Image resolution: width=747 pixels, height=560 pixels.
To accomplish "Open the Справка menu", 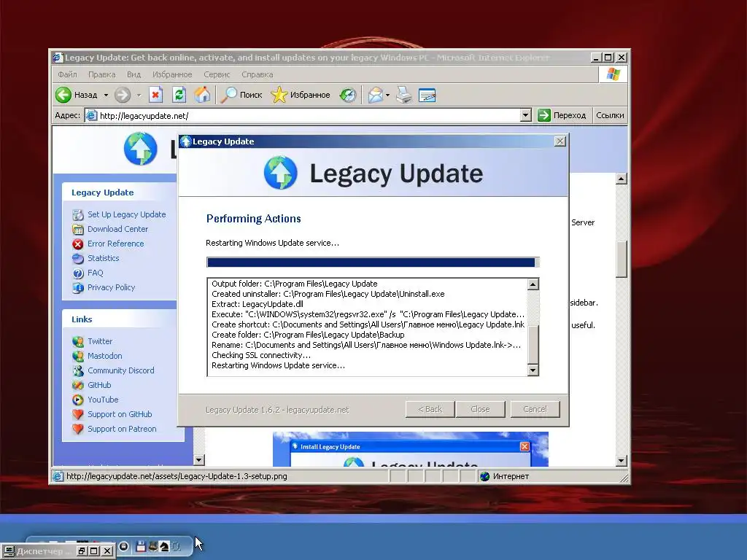I will [258, 74].
